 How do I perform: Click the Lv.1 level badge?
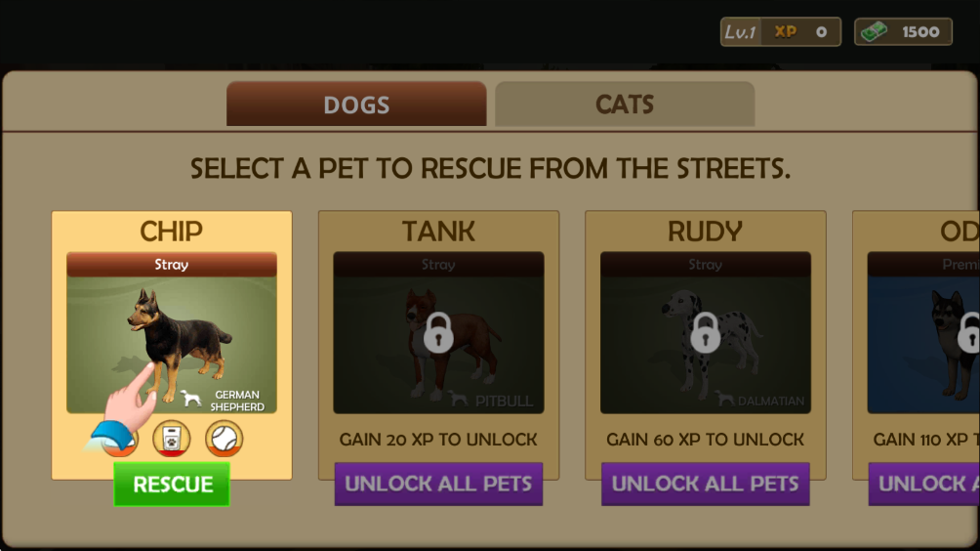(x=741, y=32)
